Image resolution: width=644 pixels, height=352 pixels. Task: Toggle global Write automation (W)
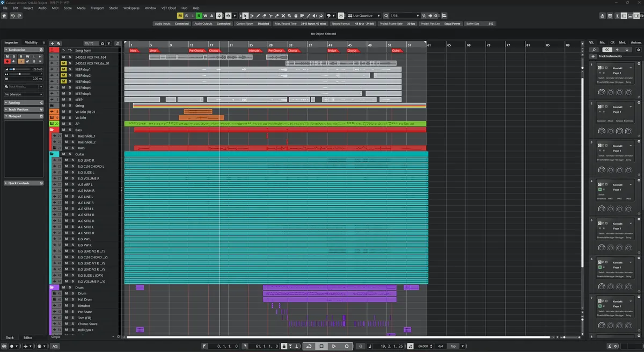click(x=205, y=16)
